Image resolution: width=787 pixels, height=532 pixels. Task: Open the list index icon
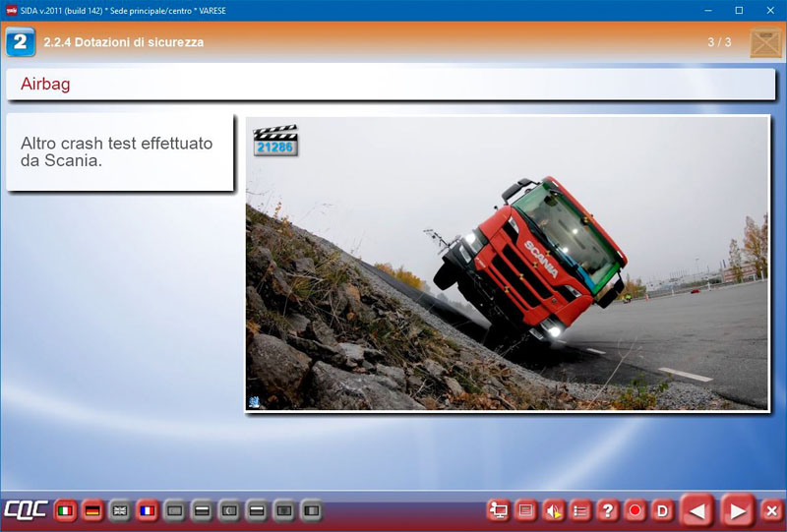pyautogui.click(x=580, y=510)
